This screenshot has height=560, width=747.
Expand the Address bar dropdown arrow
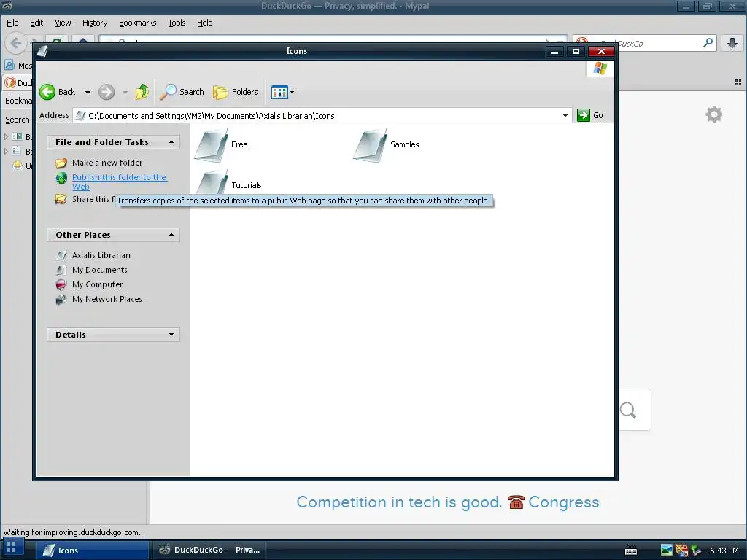565,116
